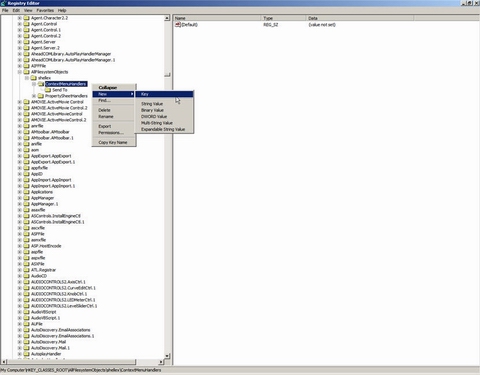Click the horizontal scrollbar right arrow in tree
The image size is (480, 375).
point(161,362)
